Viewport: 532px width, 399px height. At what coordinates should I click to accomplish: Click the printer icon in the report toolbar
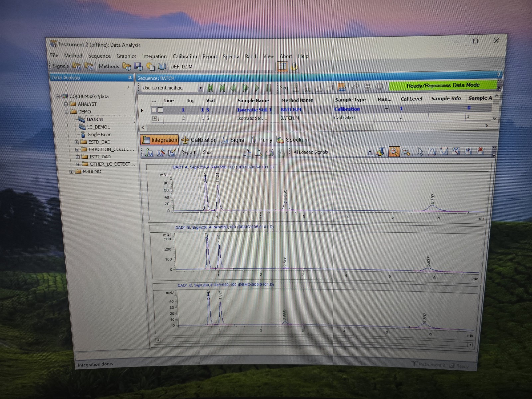(270, 152)
